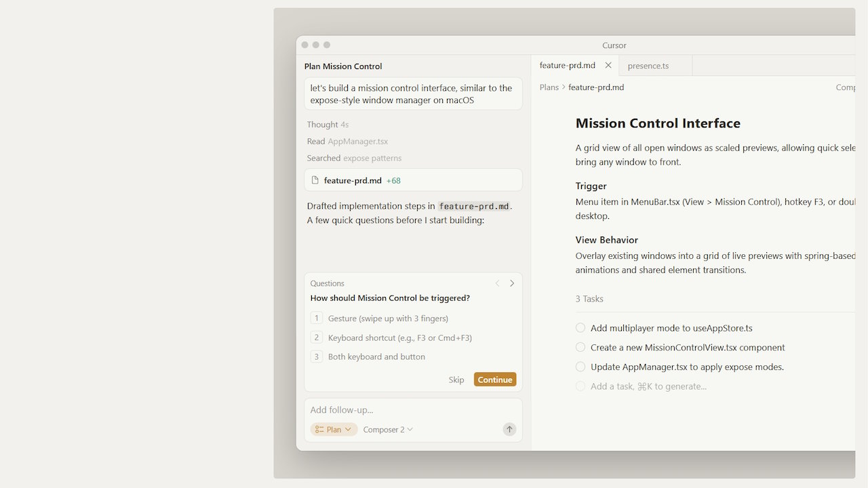Image resolution: width=868 pixels, height=488 pixels.
Task: Go to next question with right chevron
Action: pos(512,283)
